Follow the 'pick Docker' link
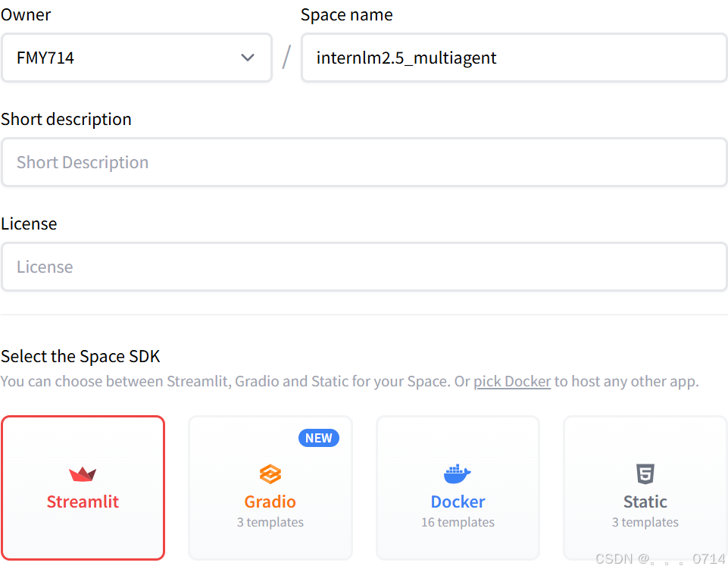 coord(511,381)
